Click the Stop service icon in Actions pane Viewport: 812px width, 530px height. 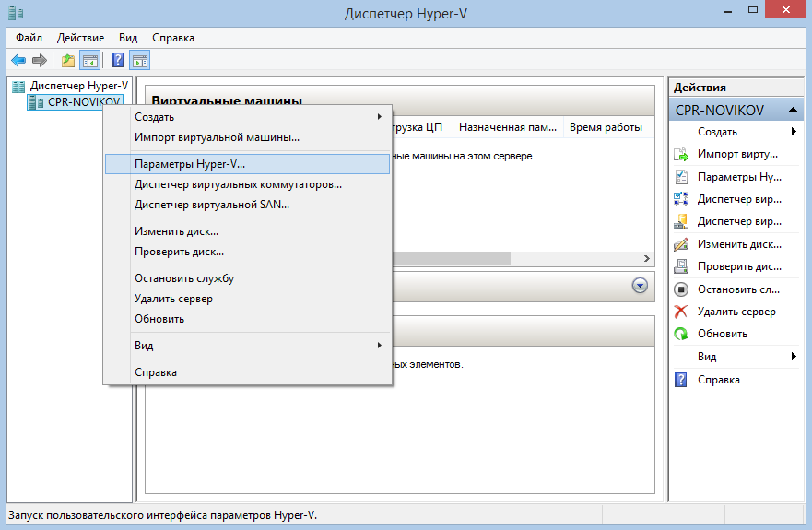coord(681,289)
